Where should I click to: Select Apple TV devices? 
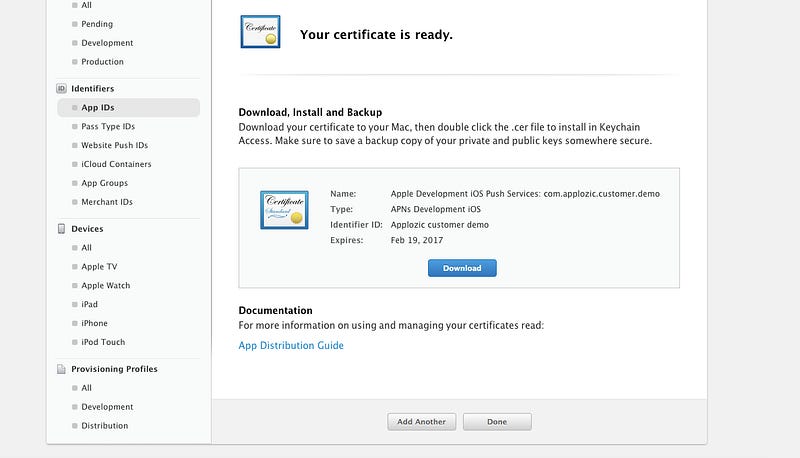pos(99,267)
